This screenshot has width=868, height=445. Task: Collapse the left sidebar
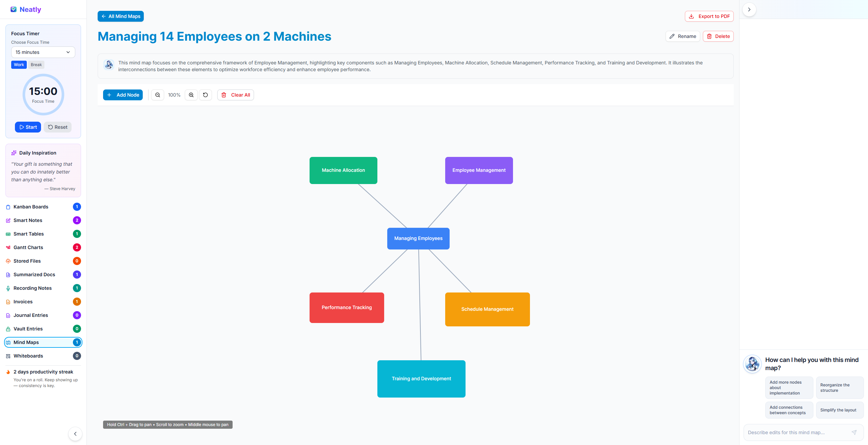click(75, 434)
